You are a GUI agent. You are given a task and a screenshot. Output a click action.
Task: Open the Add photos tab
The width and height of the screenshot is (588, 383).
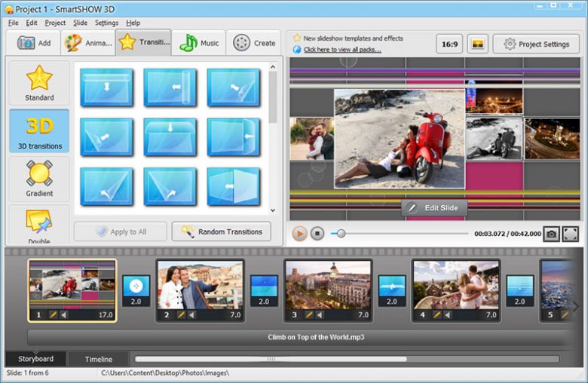point(33,43)
